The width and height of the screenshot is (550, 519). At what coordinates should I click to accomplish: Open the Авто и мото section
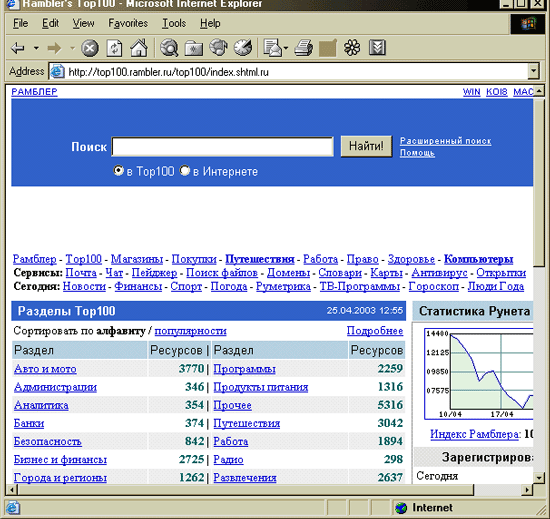click(45, 369)
